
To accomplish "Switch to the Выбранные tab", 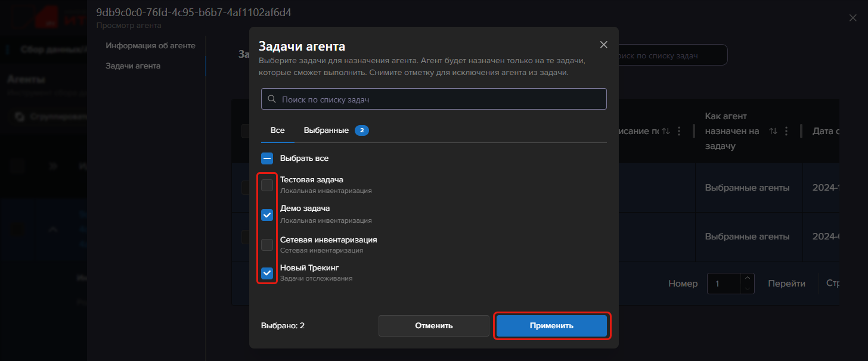I will pyautogui.click(x=326, y=130).
